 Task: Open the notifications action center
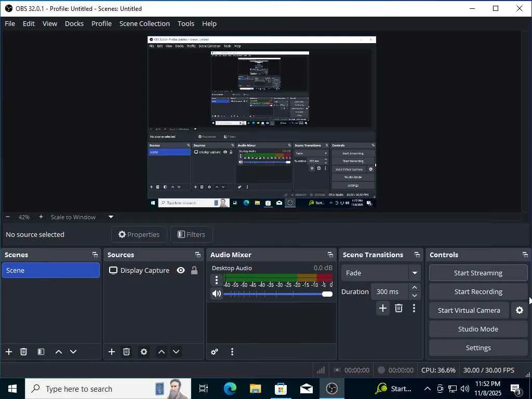click(516, 389)
